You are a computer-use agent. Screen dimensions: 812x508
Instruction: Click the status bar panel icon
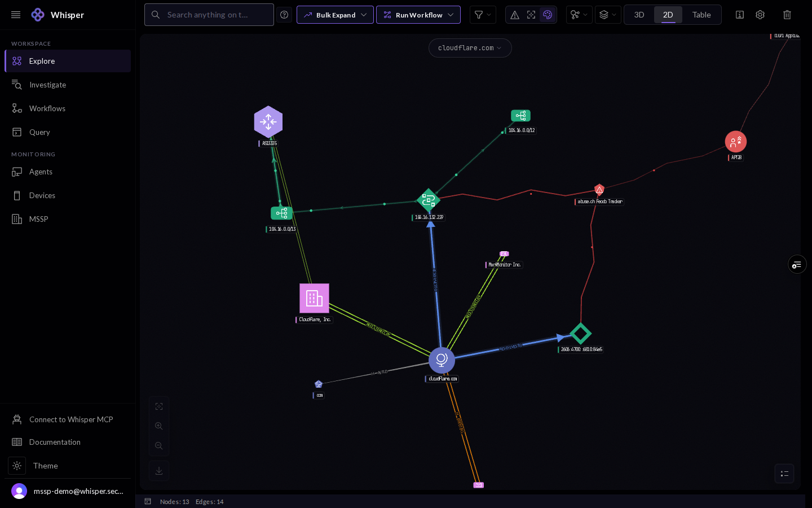pyautogui.click(x=148, y=501)
